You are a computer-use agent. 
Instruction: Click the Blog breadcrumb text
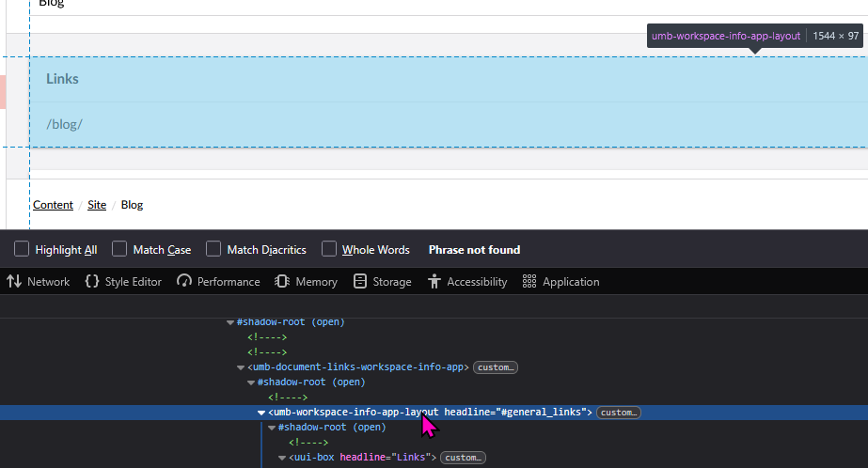[132, 205]
